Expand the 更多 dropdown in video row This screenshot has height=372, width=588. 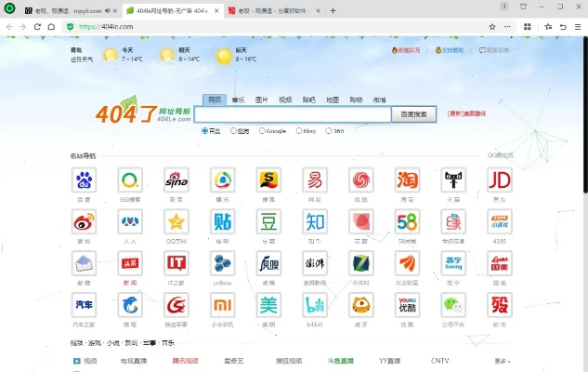point(503,361)
